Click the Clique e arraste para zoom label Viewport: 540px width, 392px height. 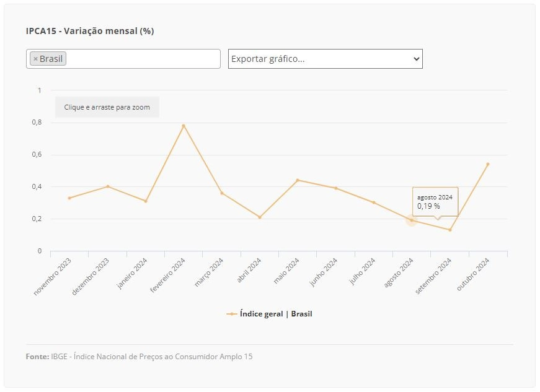tap(107, 107)
